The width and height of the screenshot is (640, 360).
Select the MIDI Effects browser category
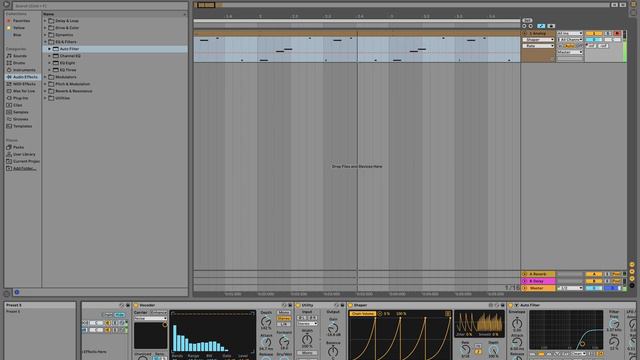coord(21,84)
